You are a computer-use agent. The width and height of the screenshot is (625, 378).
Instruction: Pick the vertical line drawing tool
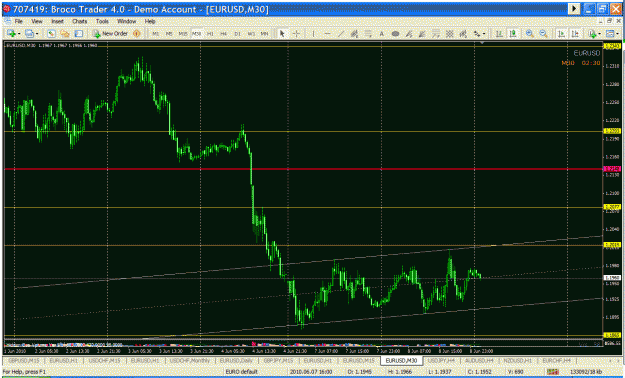click(x=314, y=34)
